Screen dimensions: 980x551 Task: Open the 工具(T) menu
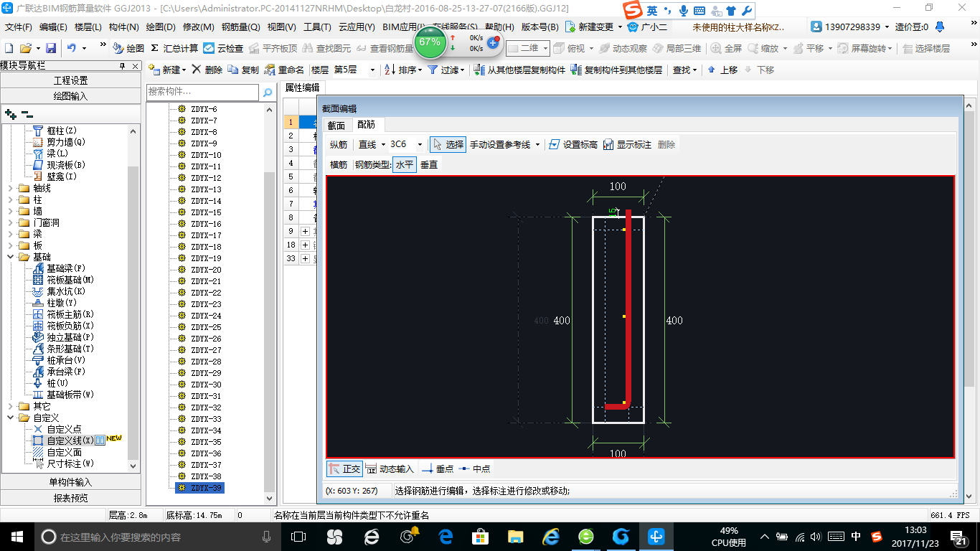coord(317,27)
